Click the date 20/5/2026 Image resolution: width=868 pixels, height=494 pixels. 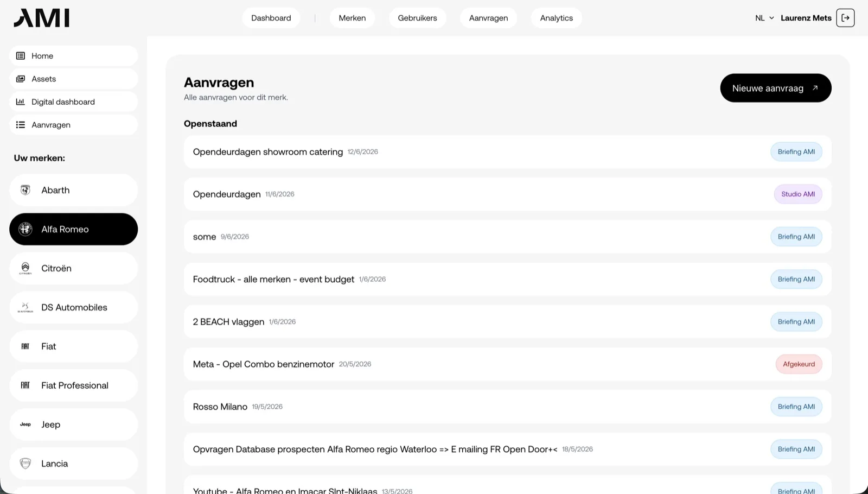pos(355,364)
